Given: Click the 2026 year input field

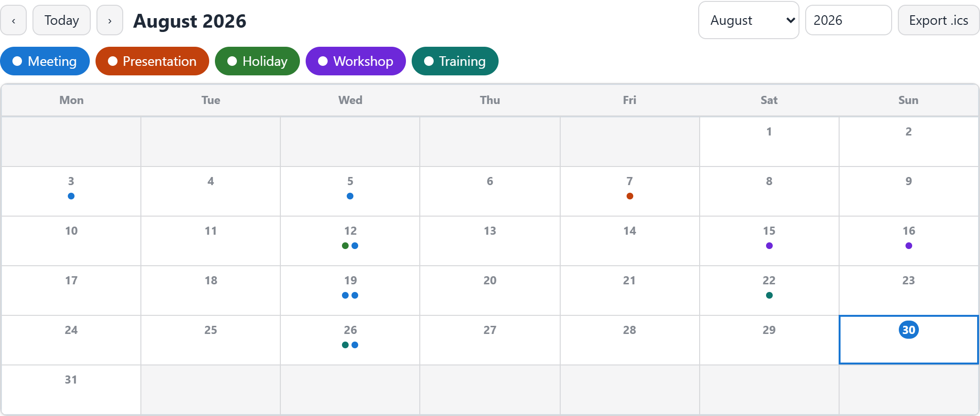Looking at the screenshot, I should coord(848,21).
